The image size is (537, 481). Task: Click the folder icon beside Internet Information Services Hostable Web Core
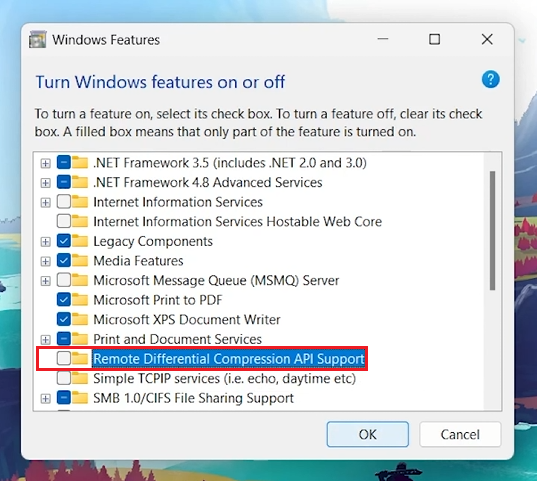tap(80, 221)
